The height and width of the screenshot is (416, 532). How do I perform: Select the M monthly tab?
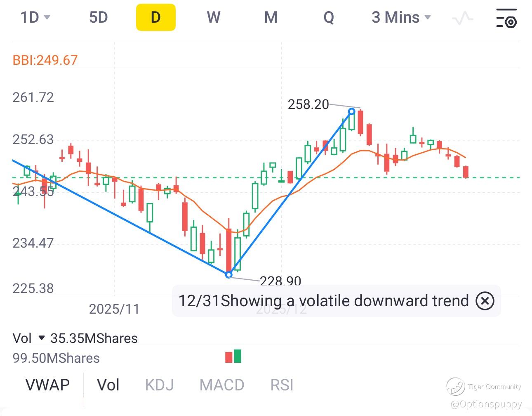271,17
